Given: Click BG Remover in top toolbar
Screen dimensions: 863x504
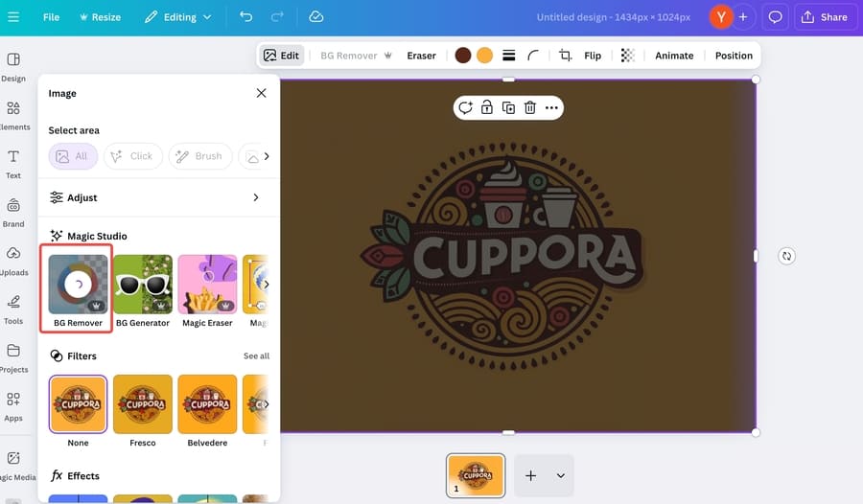Looking at the screenshot, I should click(x=356, y=55).
